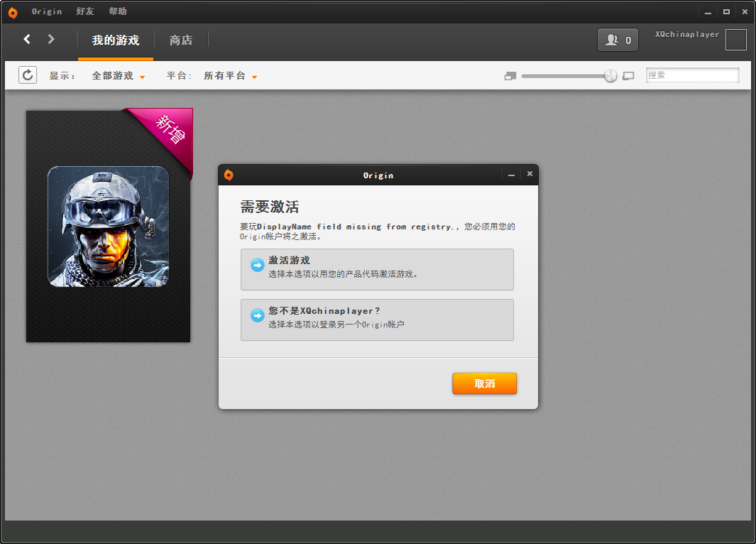Click the arrow icon beside 激活游戏
This screenshot has height=544, width=756.
pos(258,265)
